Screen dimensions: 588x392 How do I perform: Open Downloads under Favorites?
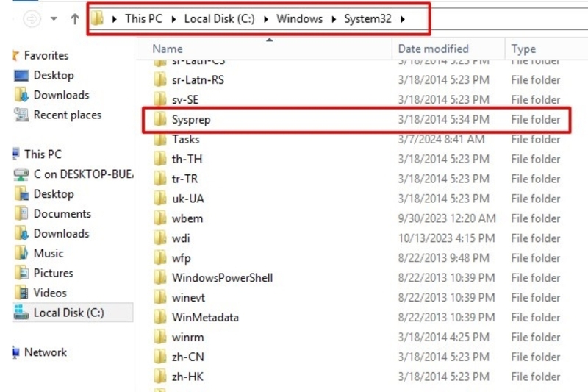62,96
